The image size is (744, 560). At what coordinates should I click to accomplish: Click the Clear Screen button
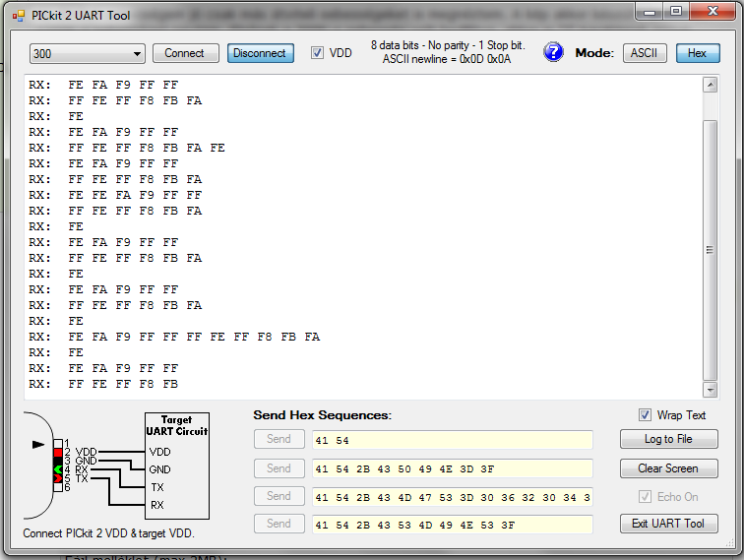point(668,468)
